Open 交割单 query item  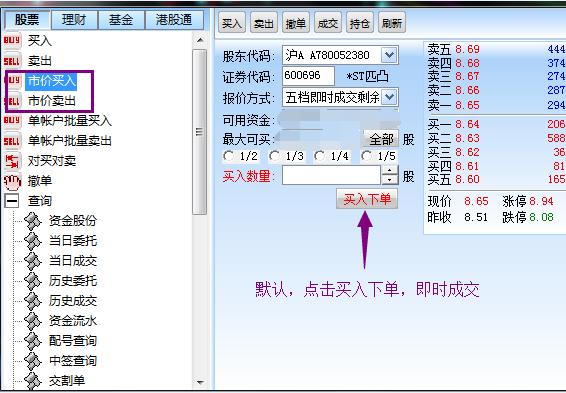67,380
